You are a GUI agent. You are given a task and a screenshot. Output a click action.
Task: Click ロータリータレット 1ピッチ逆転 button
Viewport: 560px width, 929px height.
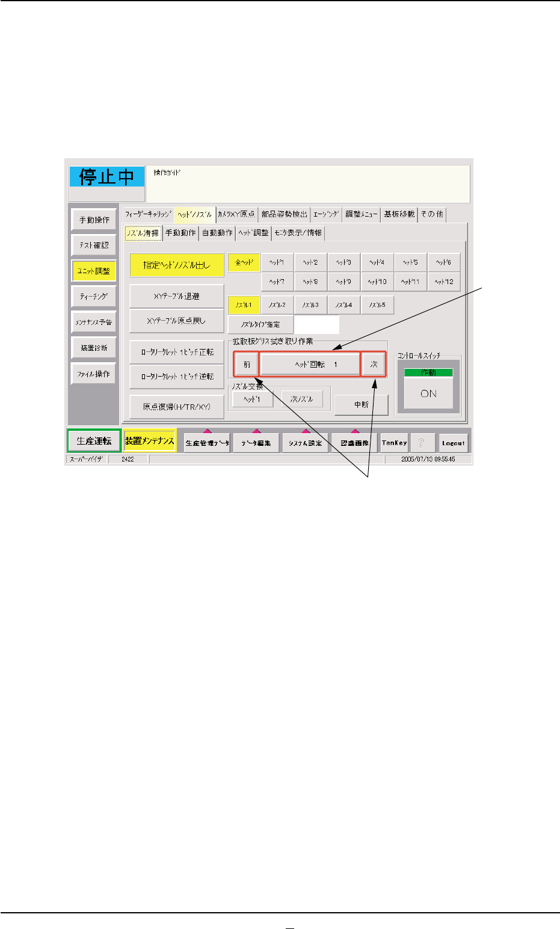pos(177,377)
